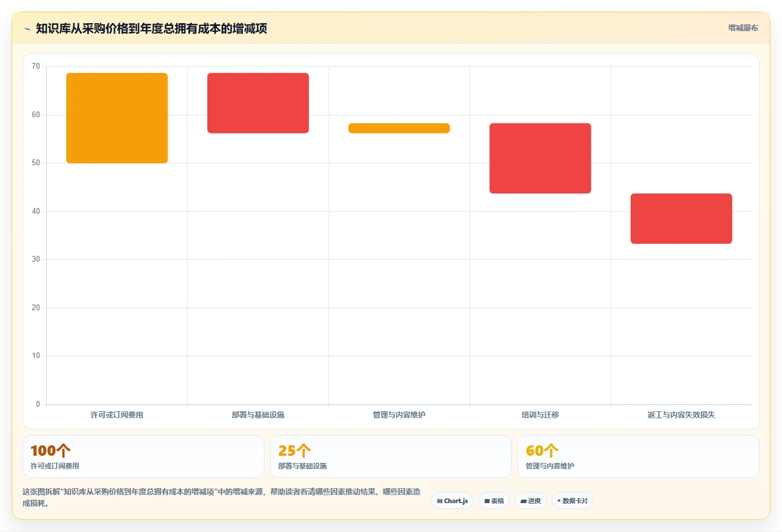This screenshot has height=532, width=782.
Task: Click the thin orange 管理与内容维护 bar
Action: coord(399,128)
